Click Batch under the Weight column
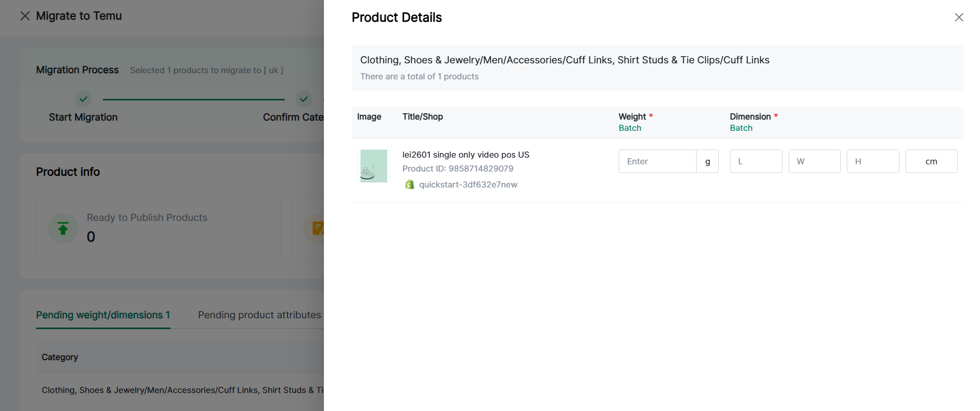Image resolution: width=980 pixels, height=411 pixels. pos(629,128)
